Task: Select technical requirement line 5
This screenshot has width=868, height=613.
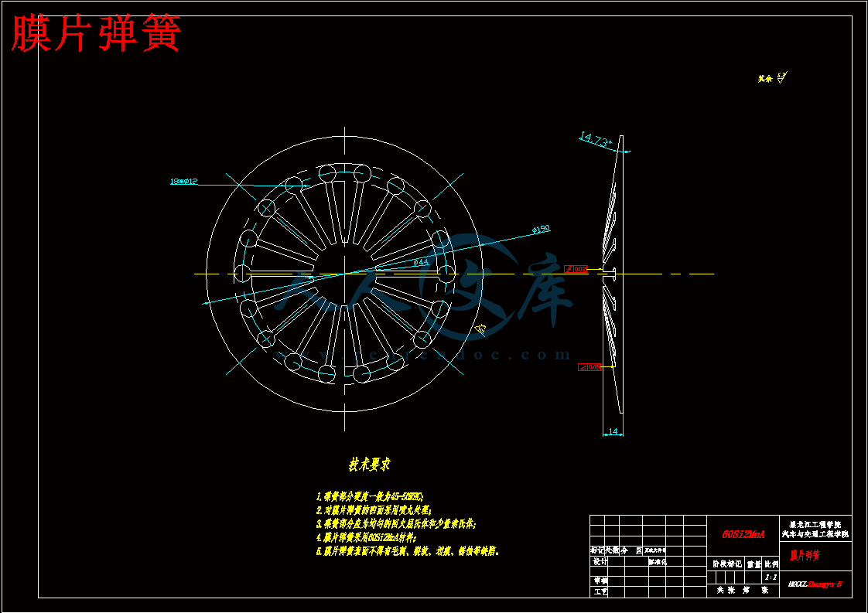Action: [x=408, y=551]
